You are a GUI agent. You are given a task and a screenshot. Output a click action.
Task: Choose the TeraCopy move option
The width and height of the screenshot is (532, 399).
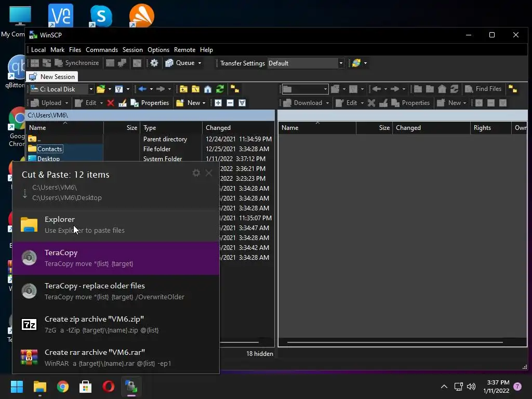click(x=116, y=258)
